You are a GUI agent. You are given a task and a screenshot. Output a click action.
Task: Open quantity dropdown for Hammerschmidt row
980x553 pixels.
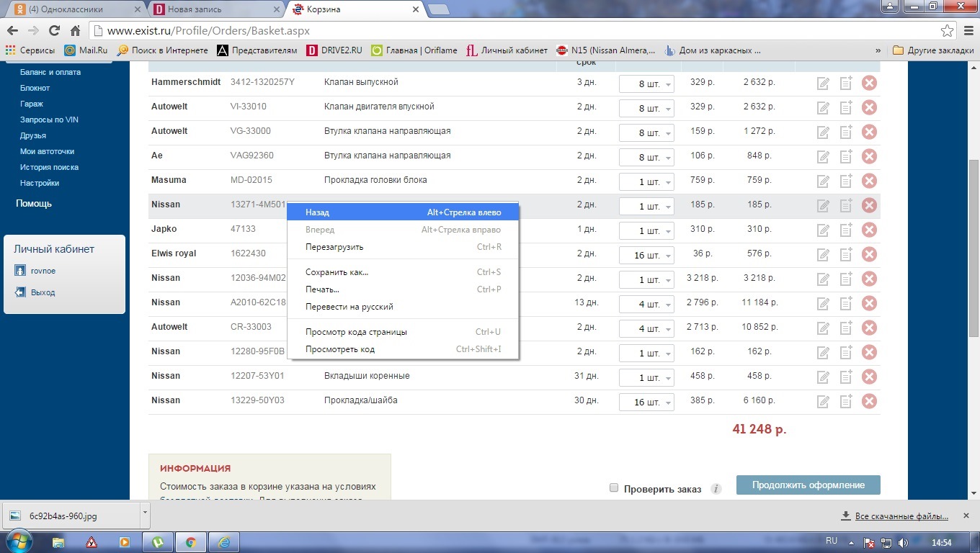coord(646,84)
